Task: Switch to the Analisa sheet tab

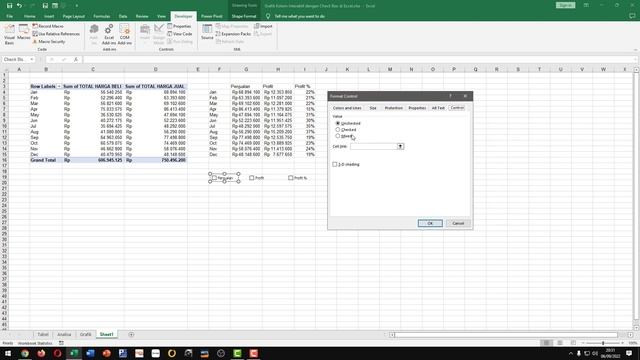Action: pyautogui.click(x=64, y=335)
